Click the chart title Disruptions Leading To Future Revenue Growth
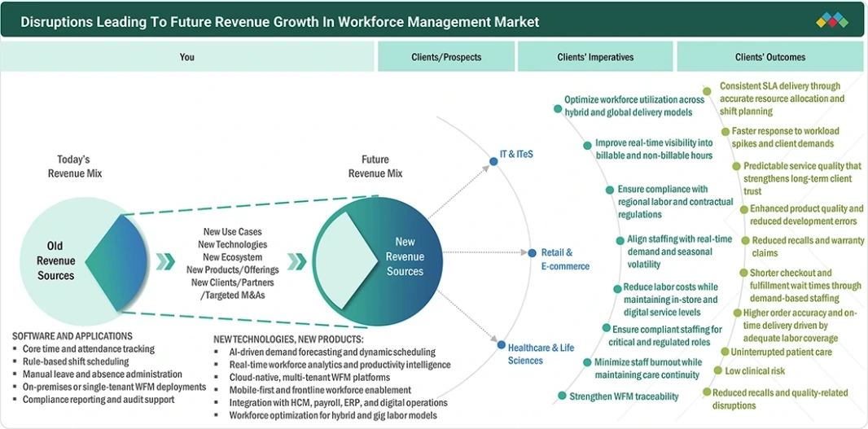 (x=279, y=22)
